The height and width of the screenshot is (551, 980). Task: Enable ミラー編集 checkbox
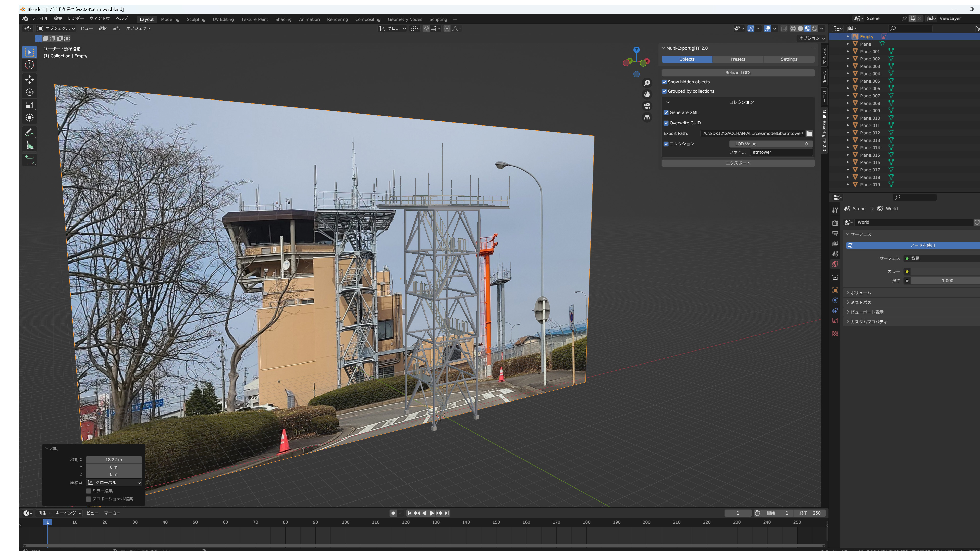[89, 491]
